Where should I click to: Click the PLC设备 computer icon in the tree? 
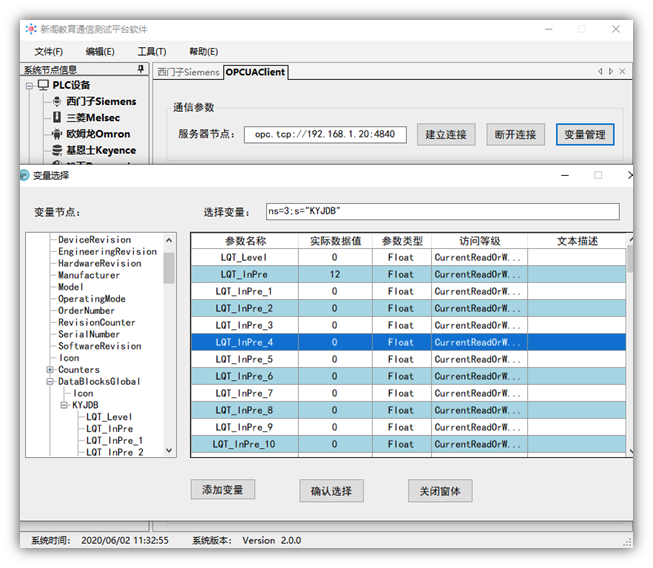pos(43,85)
